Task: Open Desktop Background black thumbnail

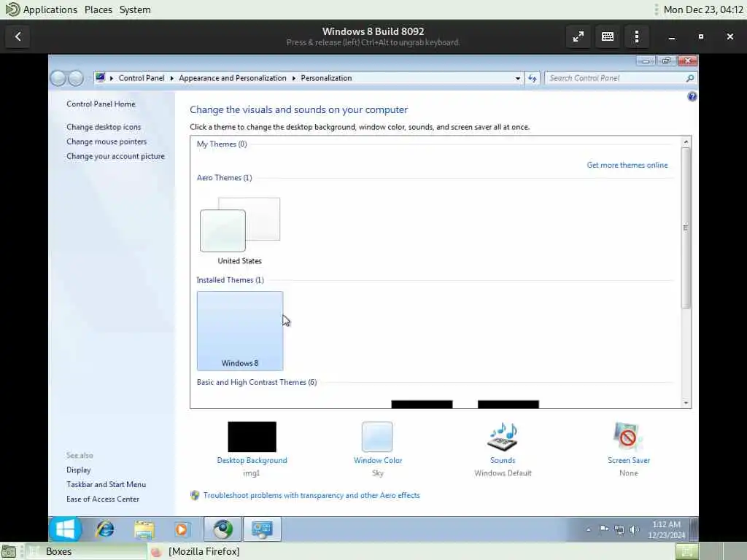Action: (x=252, y=437)
